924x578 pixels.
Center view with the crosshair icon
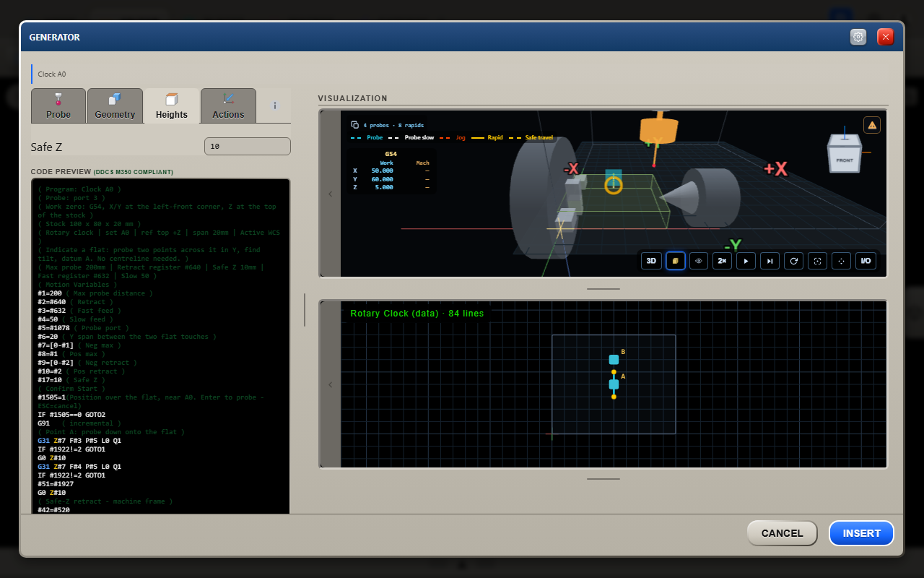pyautogui.click(x=841, y=261)
